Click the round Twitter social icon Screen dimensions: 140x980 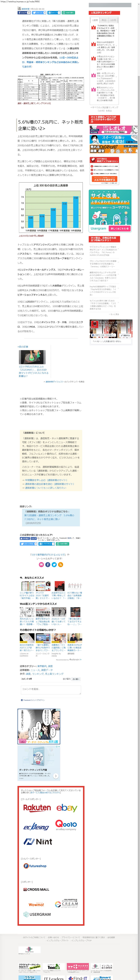click(x=54, y=565)
